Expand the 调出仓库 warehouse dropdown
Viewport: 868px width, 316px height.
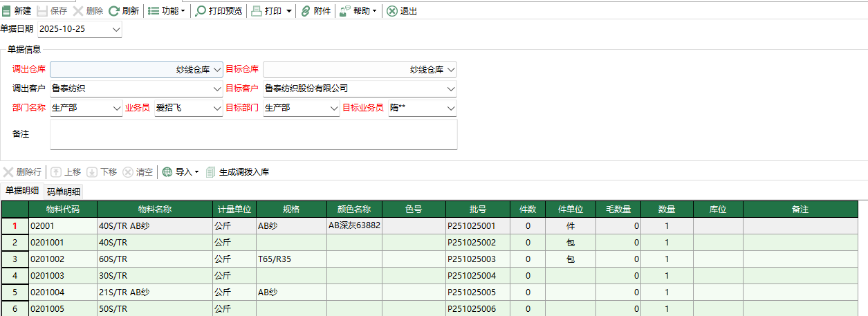coord(216,69)
